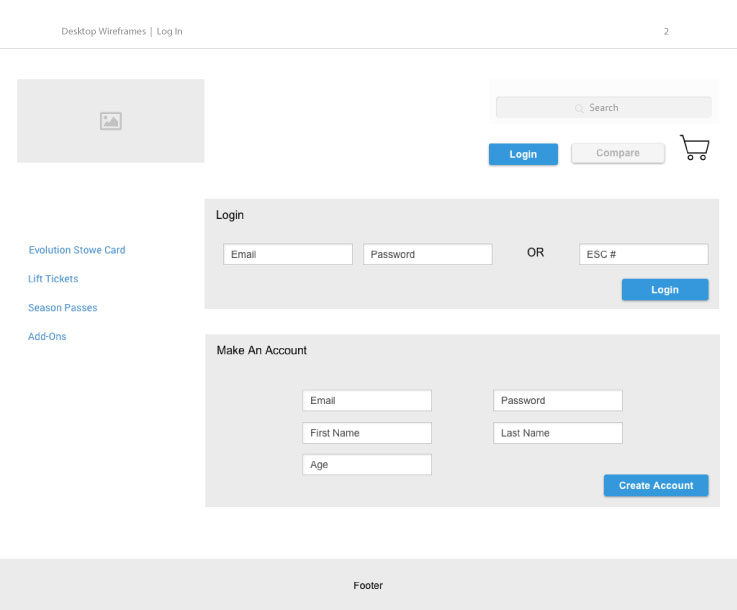737x610 pixels.
Task: Open the Evolution Stowe Card link
Action: tap(77, 250)
